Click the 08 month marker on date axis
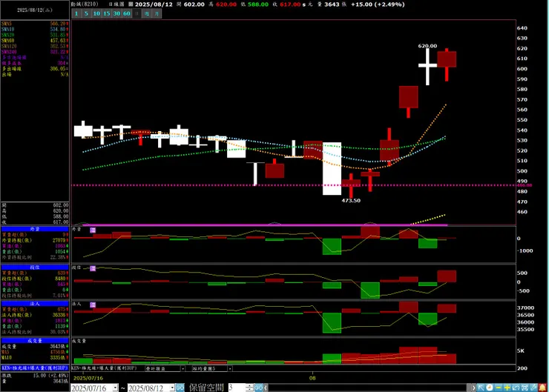Image resolution: width=549 pixels, height=392 pixels. (312, 378)
